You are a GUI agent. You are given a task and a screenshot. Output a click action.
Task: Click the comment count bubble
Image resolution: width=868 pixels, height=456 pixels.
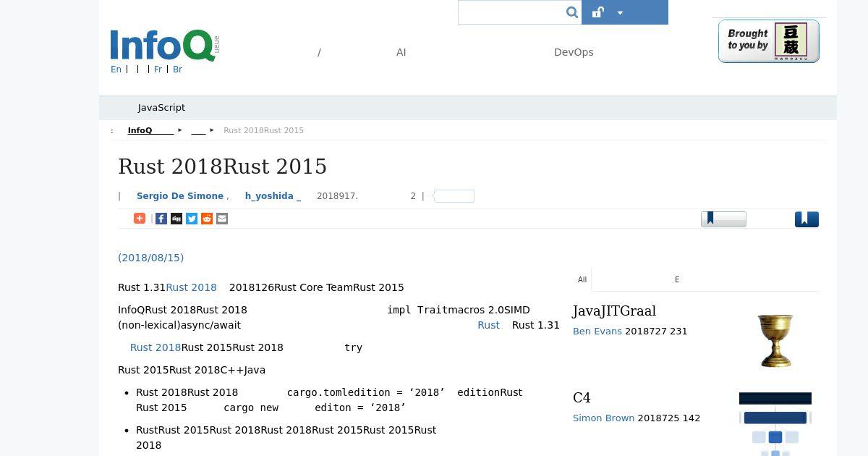(x=454, y=196)
